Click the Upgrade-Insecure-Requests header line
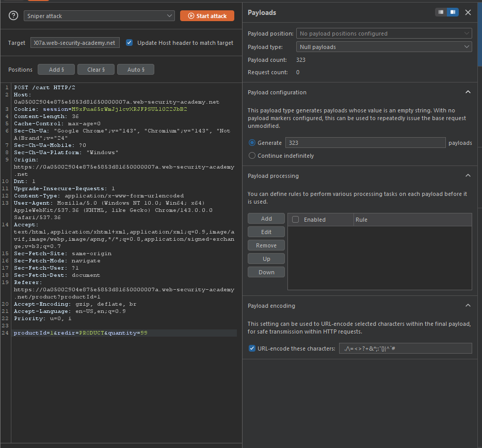 (x=64, y=189)
